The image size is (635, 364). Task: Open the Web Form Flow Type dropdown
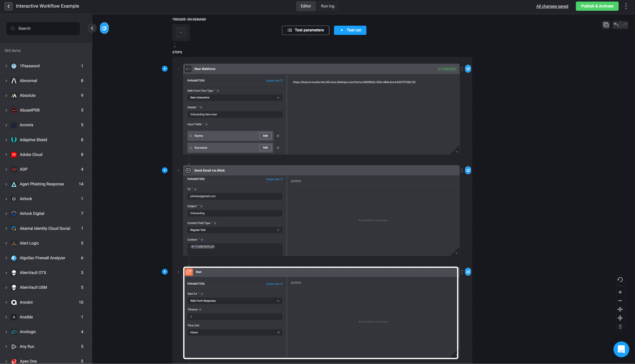click(235, 98)
